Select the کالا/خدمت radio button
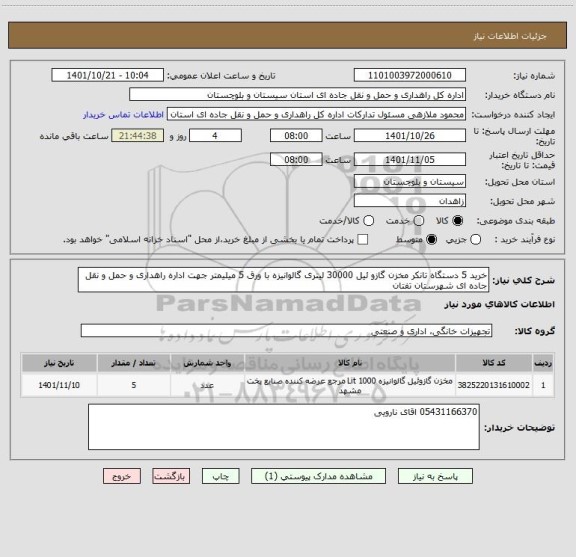The image size is (576, 557). coord(368,221)
